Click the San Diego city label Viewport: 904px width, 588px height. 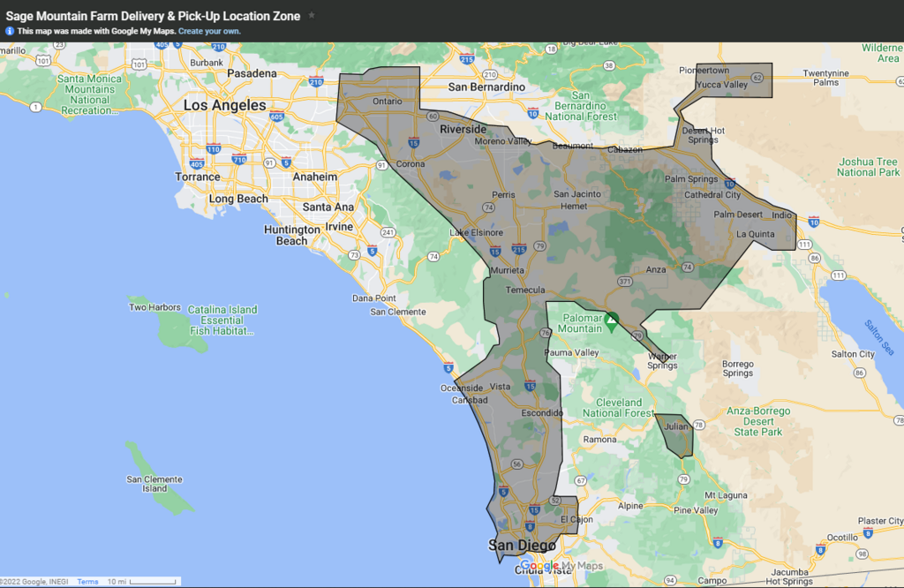[x=522, y=545]
